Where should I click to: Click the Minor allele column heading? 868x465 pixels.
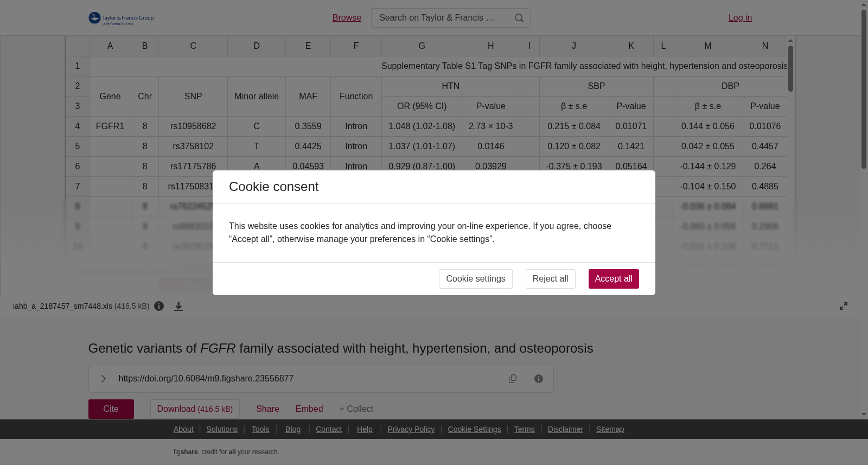257,97
